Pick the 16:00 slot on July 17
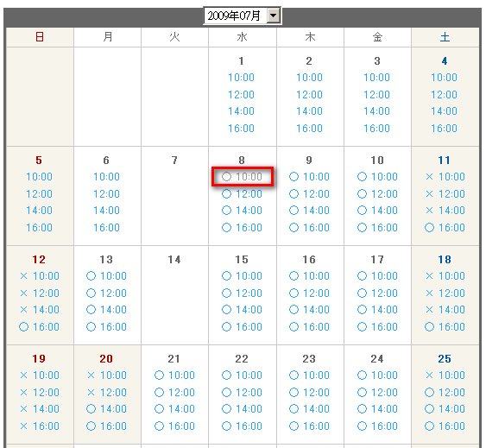486x448 pixels. click(x=377, y=326)
